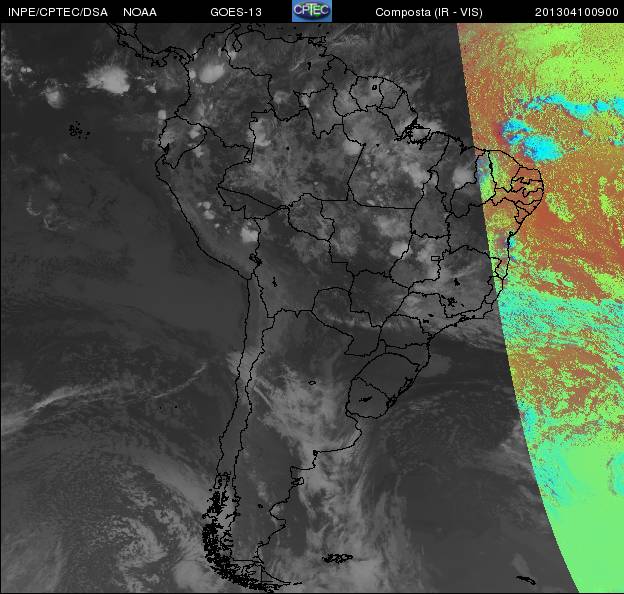Click the GOES-13 satellite label
The height and width of the screenshot is (594, 624).
tap(236, 12)
